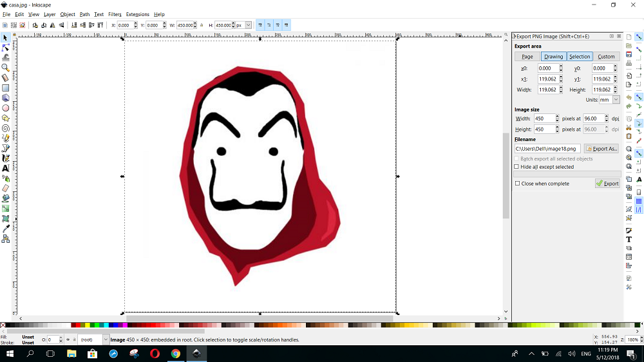Select the Rectangle tool
Screen dimensions: 644x362
[x=5, y=88]
